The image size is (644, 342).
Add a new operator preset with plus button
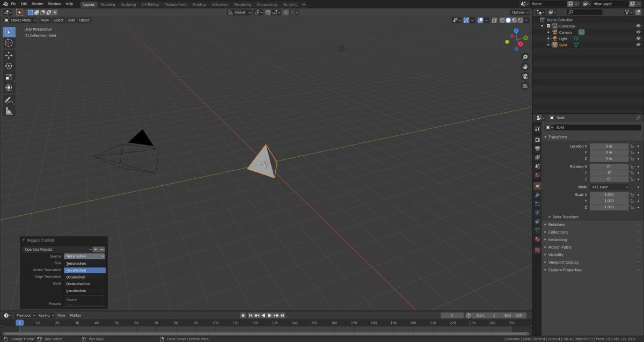tap(96, 249)
